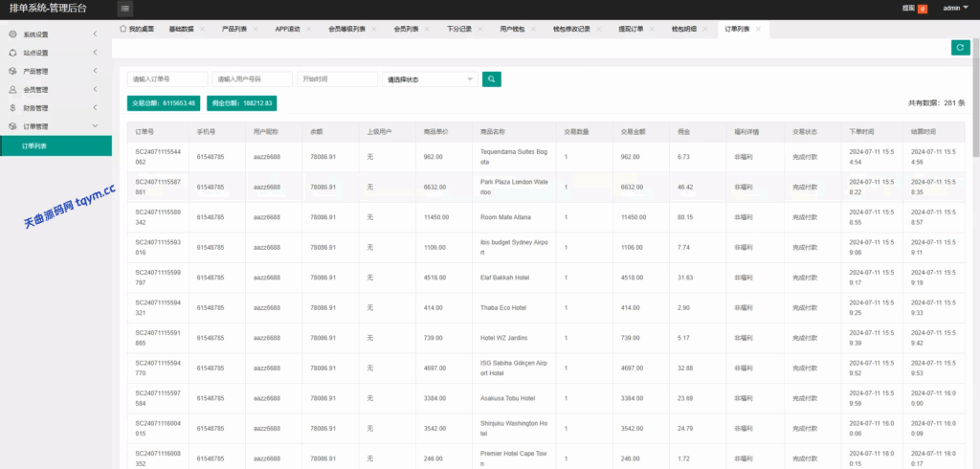Focus the 请输入用户号码 input field

click(253, 79)
